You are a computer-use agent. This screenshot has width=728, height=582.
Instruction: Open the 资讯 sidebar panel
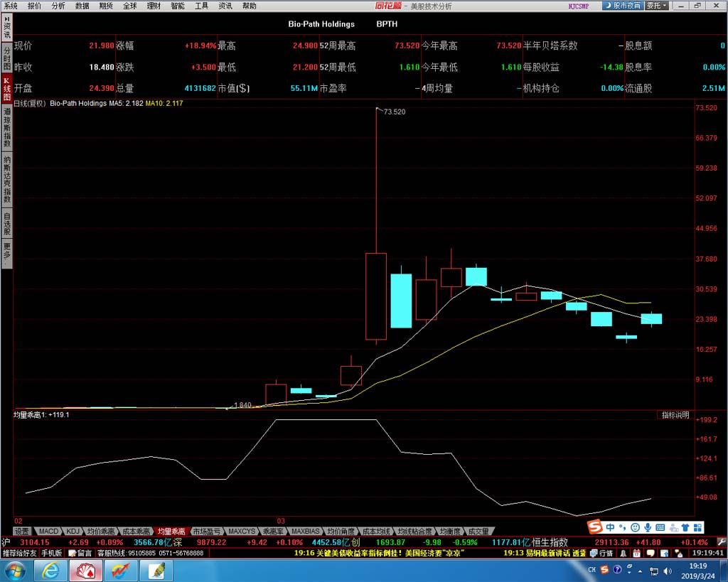[7, 28]
